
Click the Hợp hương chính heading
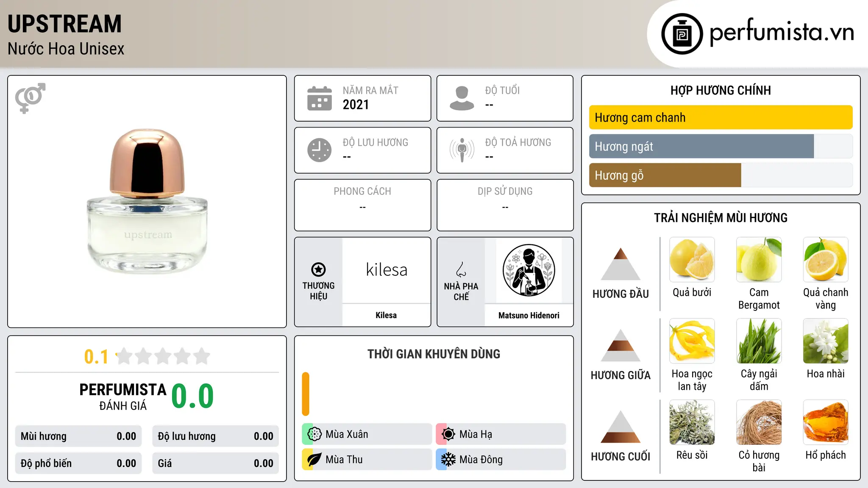click(721, 90)
